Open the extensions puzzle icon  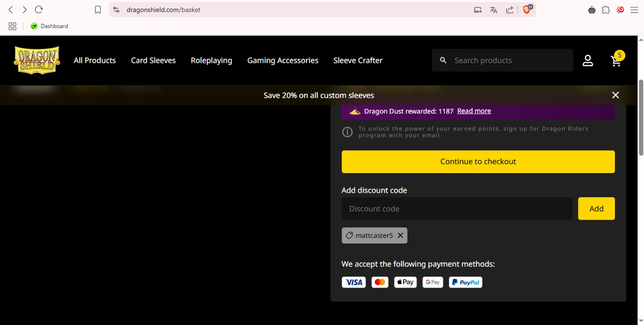pyautogui.click(x=606, y=10)
